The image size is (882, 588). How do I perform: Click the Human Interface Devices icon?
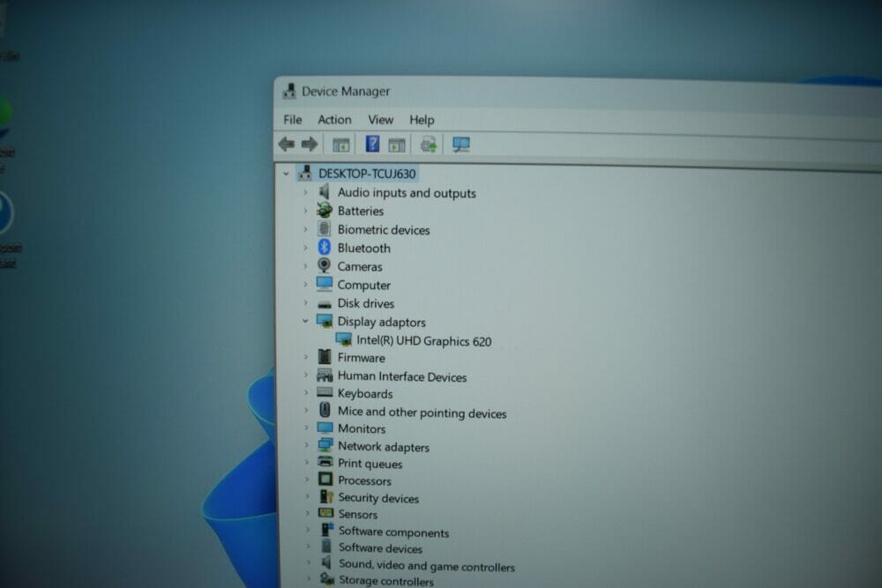(x=325, y=375)
